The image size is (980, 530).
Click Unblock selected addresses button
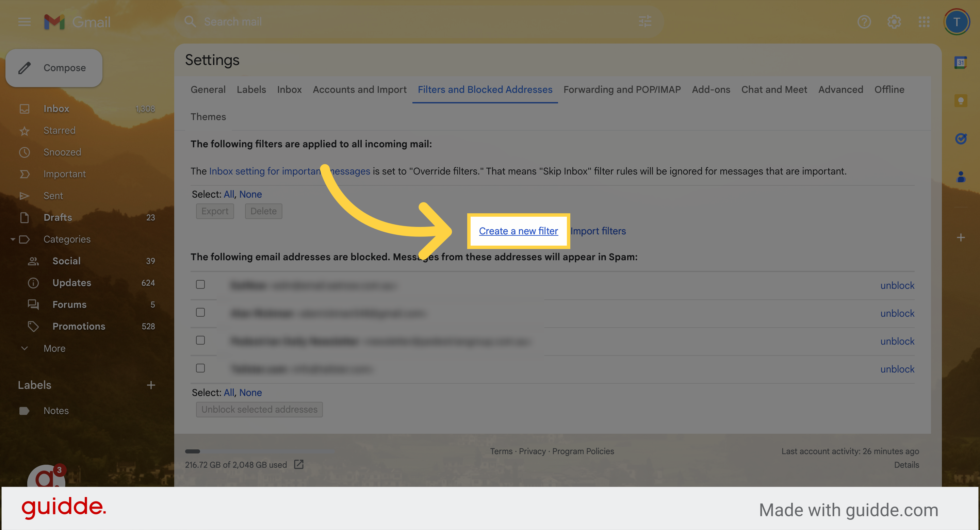(x=259, y=409)
